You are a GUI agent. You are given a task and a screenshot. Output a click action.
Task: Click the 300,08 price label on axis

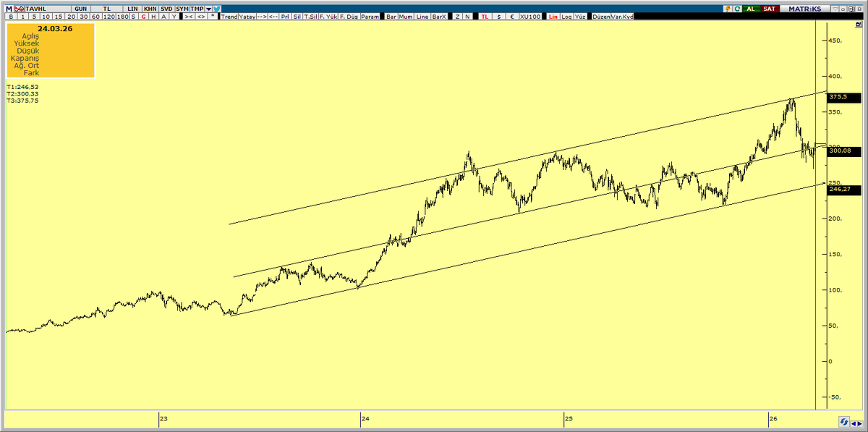click(844, 151)
